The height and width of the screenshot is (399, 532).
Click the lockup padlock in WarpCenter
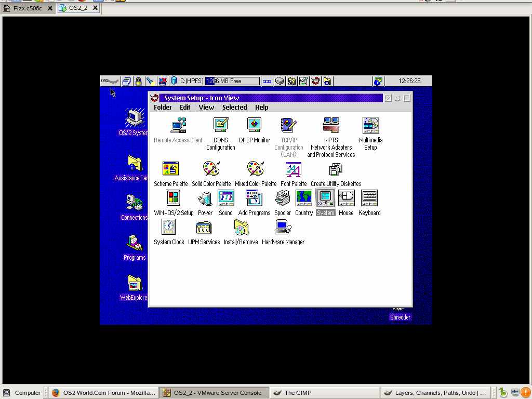click(x=138, y=81)
